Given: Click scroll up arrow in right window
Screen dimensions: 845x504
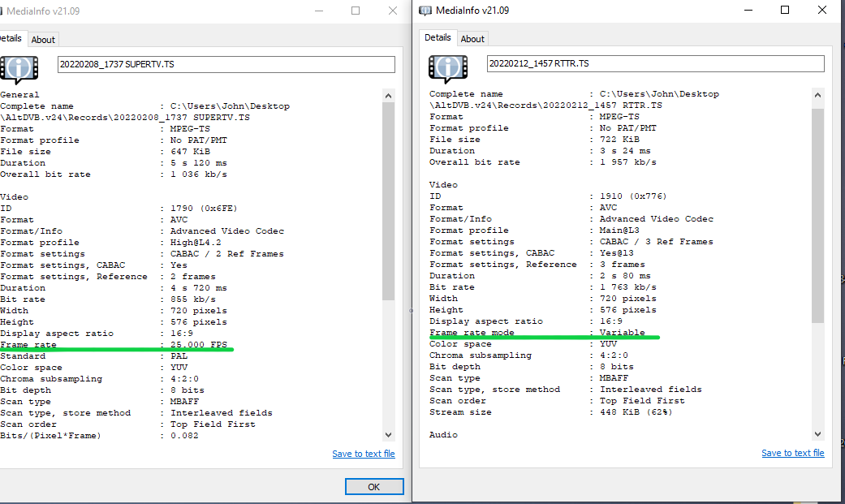Looking at the screenshot, I should point(817,95).
